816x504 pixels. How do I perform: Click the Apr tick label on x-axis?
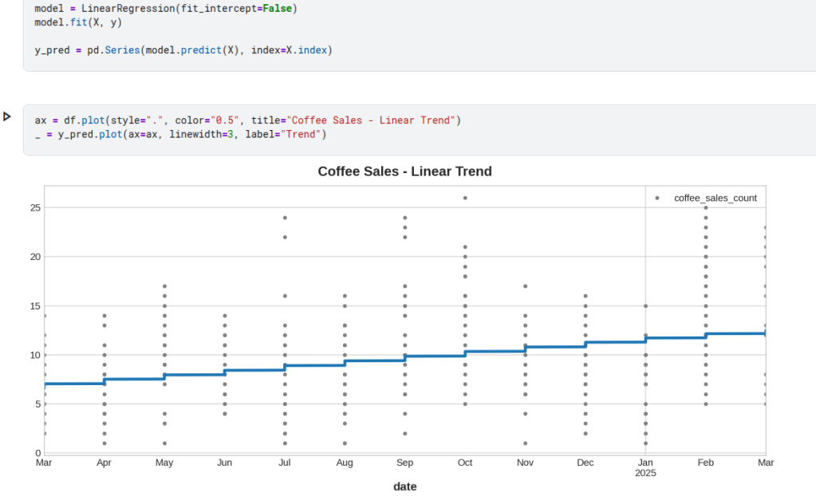(x=104, y=463)
